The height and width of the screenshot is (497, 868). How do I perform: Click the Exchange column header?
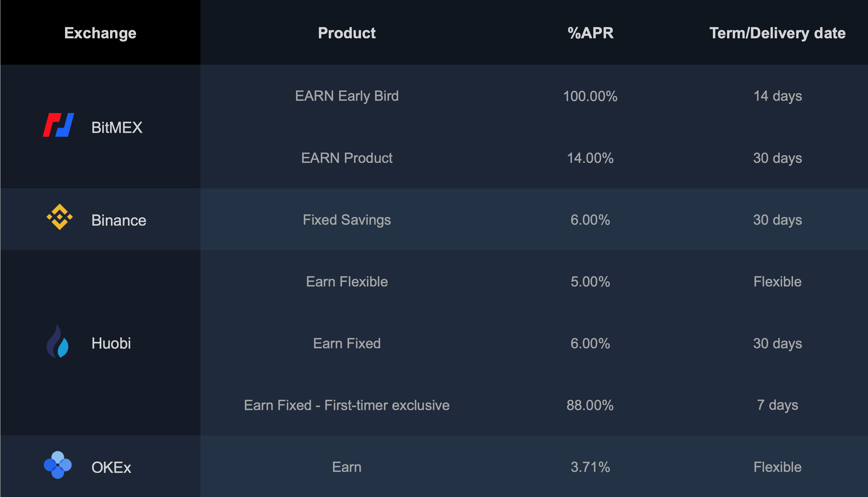[100, 33]
